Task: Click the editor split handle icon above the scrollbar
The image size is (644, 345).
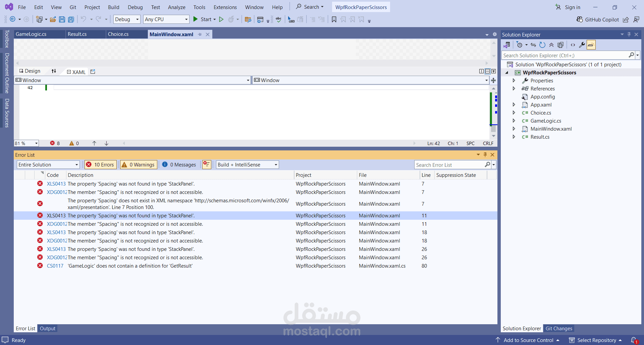Action: [493, 80]
